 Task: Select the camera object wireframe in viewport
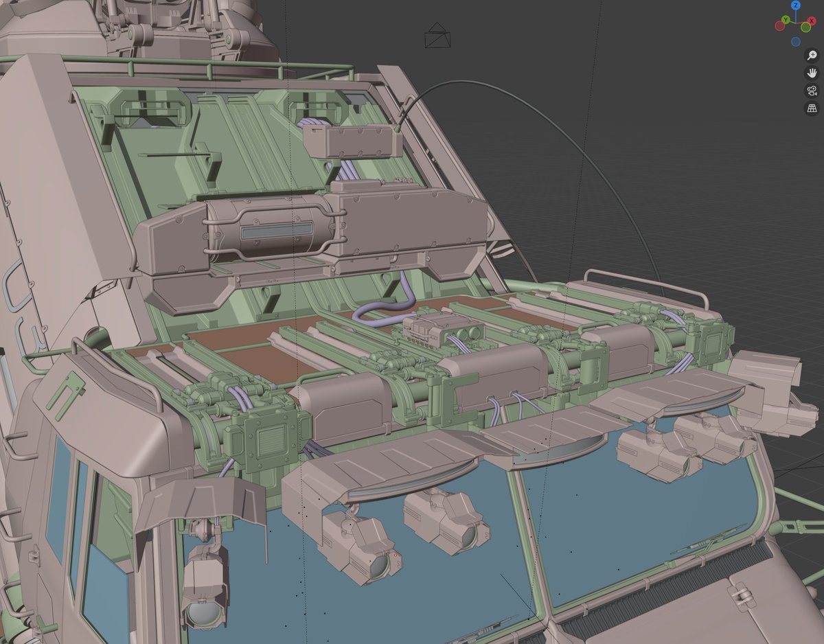tap(437, 35)
